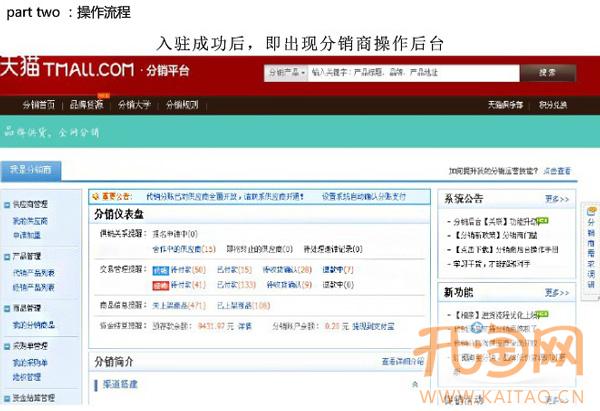Click the red 经销 badge
The height and width of the screenshot is (411, 600).
(160, 285)
